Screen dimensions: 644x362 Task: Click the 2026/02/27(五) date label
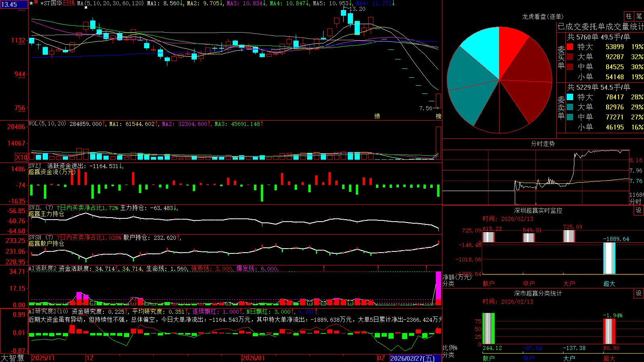tap(413, 358)
